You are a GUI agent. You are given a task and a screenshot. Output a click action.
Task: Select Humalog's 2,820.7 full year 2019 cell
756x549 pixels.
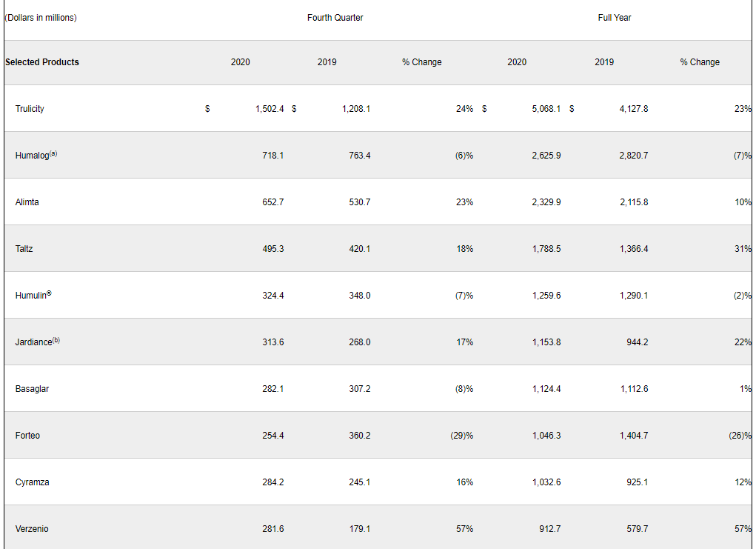pyautogui.click(x=634, y=156)
